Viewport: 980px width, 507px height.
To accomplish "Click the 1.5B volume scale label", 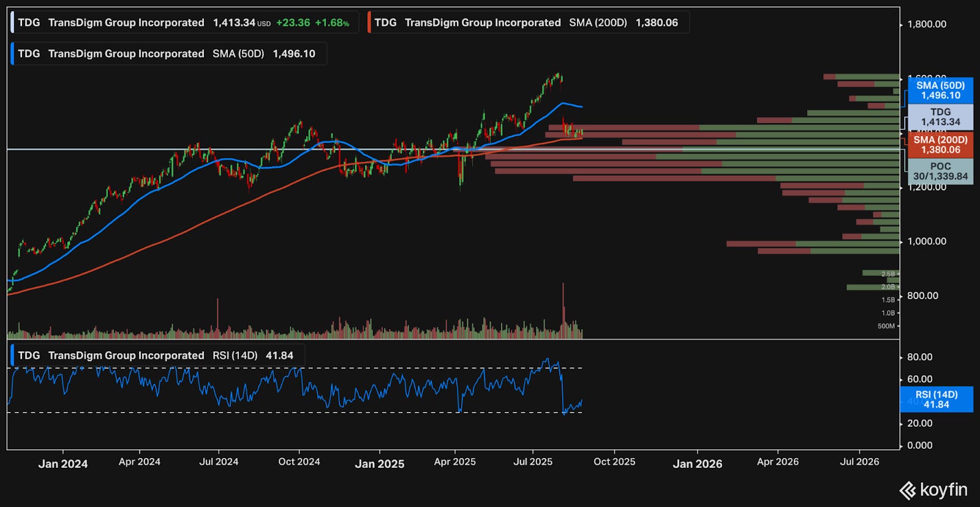I will coord(888,300).
